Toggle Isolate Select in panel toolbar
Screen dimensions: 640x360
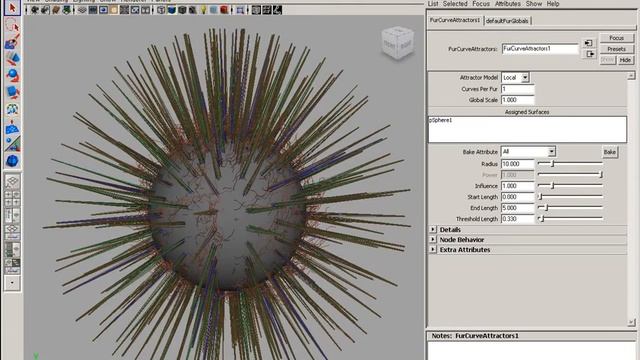tap(240, 10)
